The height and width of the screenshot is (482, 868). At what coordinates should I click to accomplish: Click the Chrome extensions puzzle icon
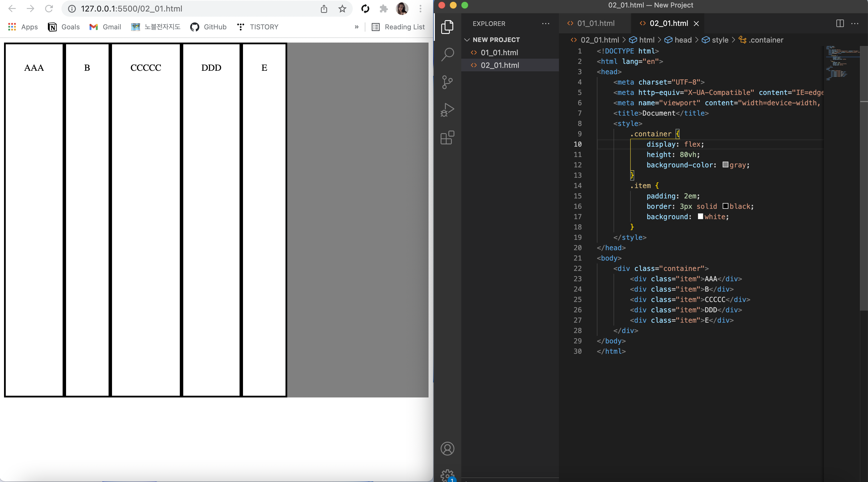point(383,9)
